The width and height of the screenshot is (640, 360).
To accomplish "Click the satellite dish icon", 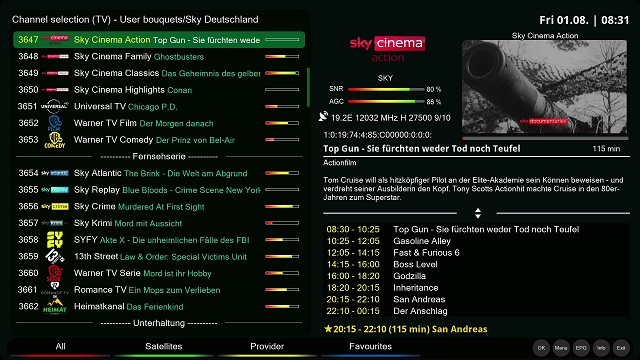I will pos(323,117).
